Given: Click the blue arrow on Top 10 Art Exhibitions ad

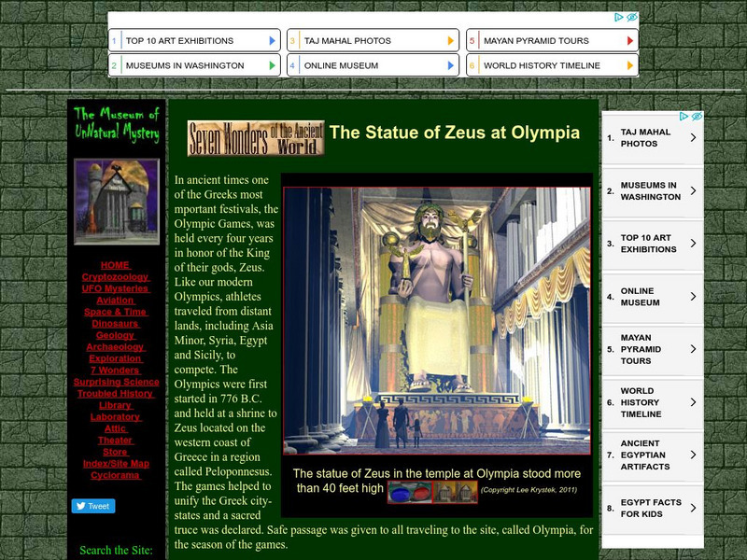Looking at the screenshot, I should [272, 40].
